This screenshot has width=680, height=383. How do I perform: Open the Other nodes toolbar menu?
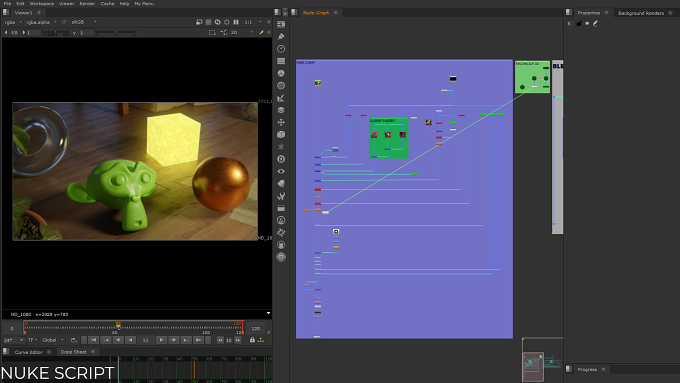[281, 208]
